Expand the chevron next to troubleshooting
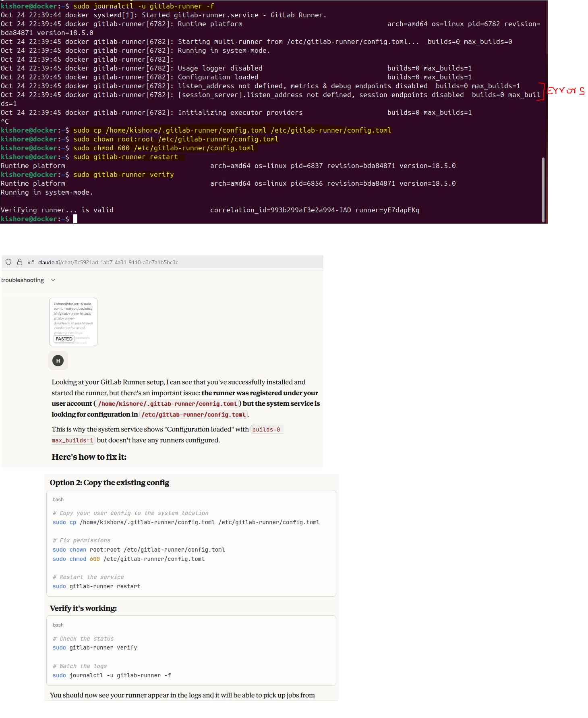Image resolution: width=588 pixels, height=718 pixels. click(x=53, y=280)
